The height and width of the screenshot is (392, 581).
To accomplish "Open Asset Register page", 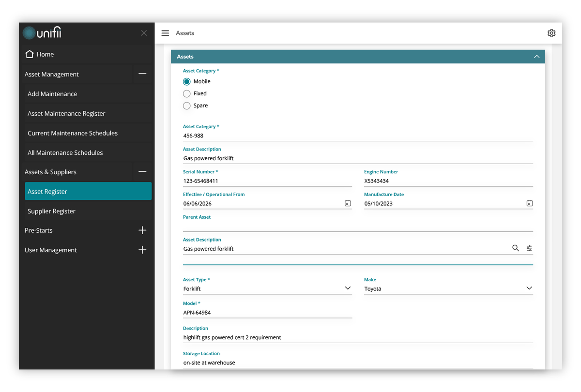I will (88, 191).
